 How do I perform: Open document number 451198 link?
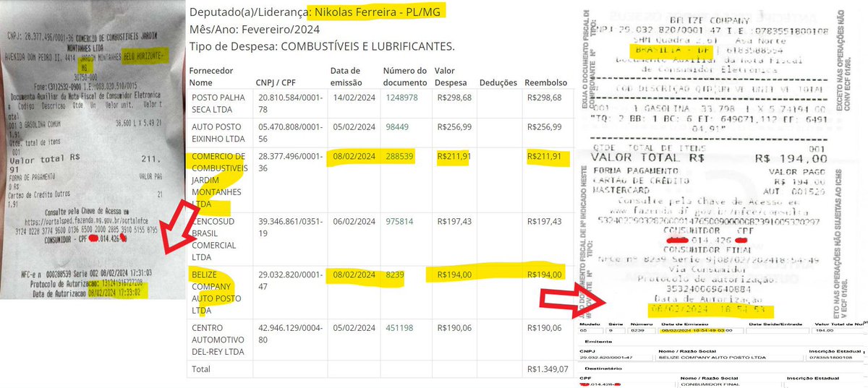click(x=399, y=327)
